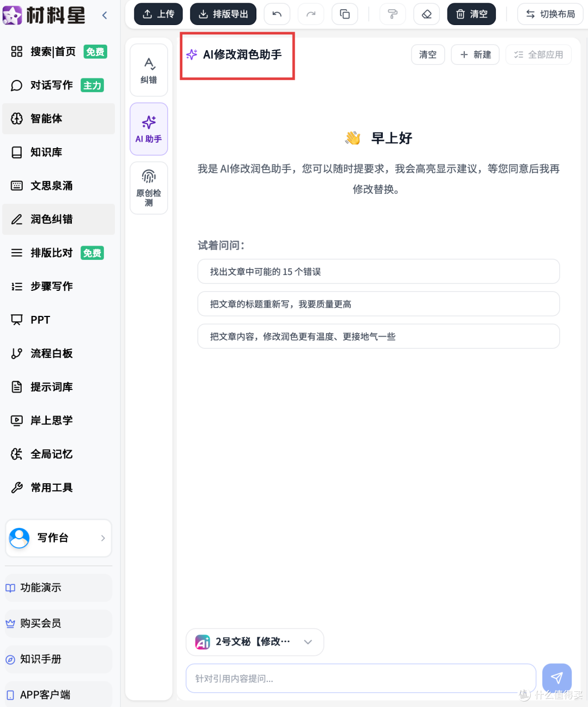
Task: Open 搜索|首页 in the sidebar
Action: click(x=58, y=52)
